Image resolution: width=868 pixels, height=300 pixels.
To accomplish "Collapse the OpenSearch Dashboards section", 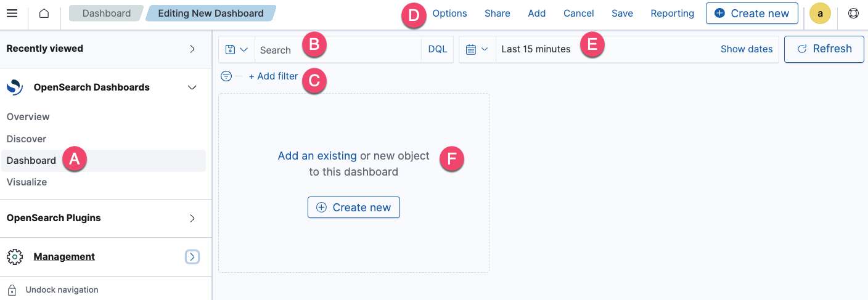I will pos(192,87).
